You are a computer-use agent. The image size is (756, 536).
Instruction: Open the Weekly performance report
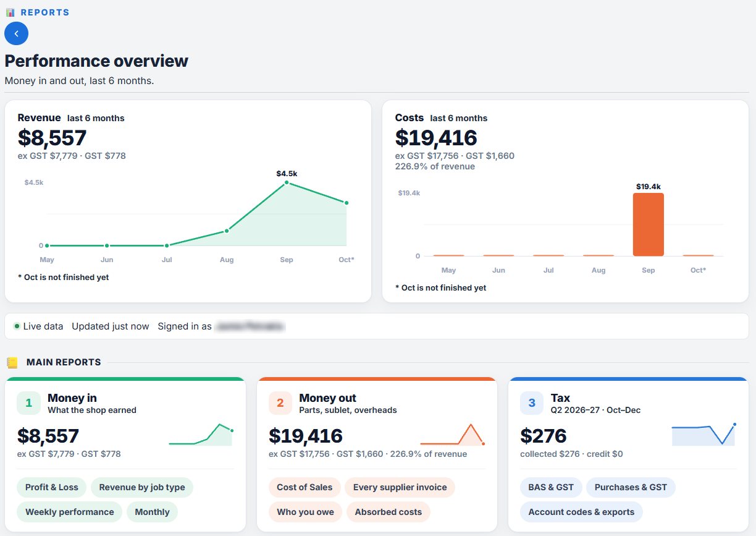coord(70,512)
